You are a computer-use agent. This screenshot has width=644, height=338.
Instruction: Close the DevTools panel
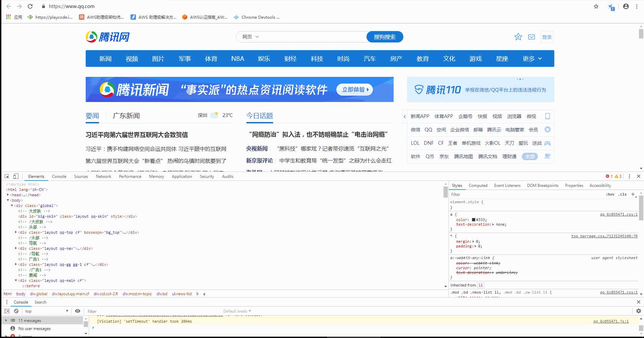[x=638, y=176]
